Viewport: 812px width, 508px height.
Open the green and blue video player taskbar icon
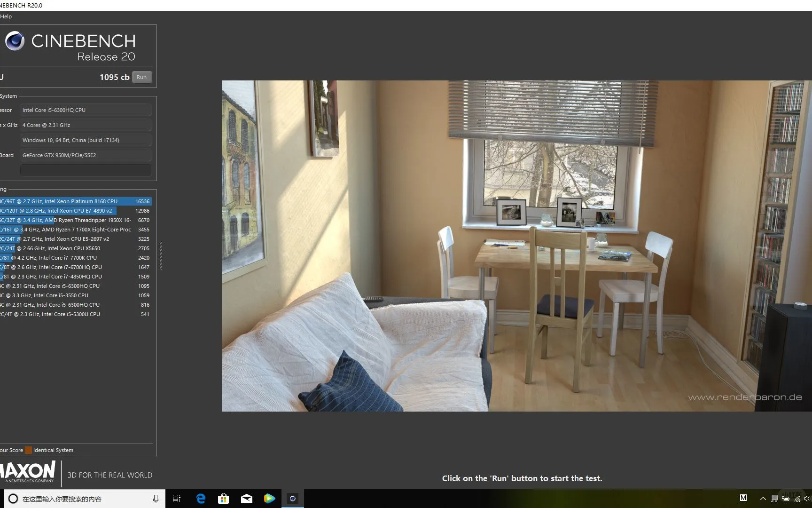(x=269, y=499)
